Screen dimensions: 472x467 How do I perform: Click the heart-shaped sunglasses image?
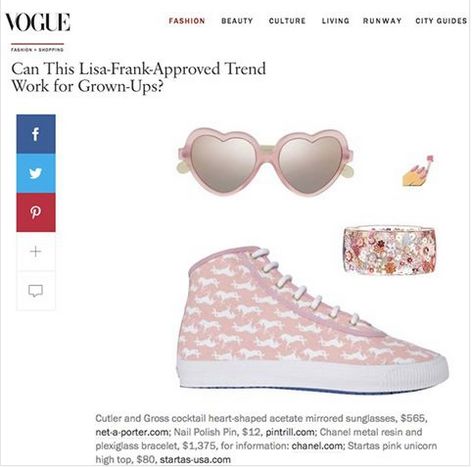(x=265, y=161)
